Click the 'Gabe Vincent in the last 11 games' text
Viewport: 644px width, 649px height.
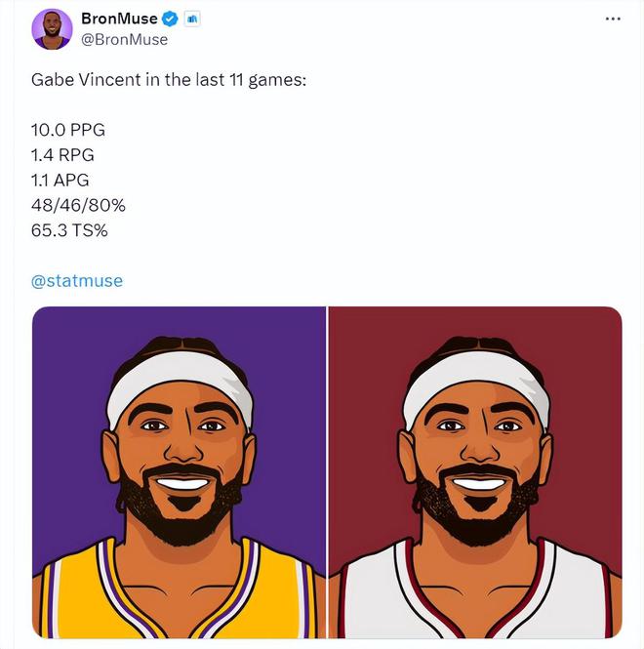(x=169, y=79)
